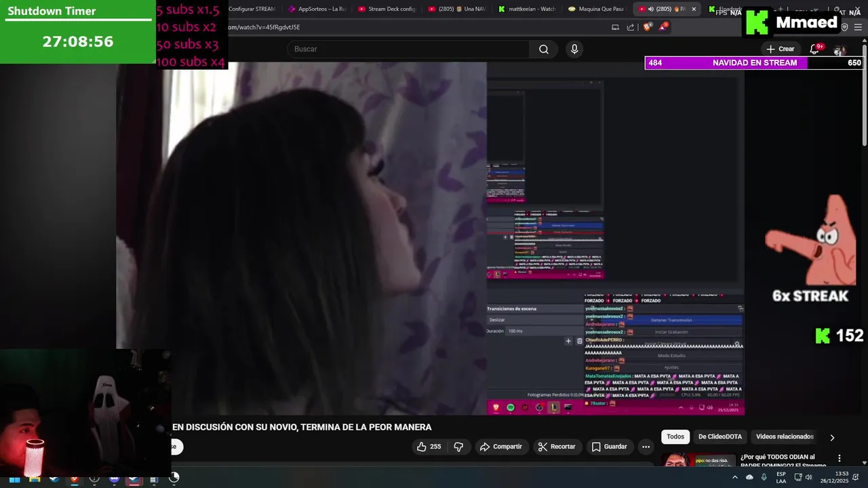
Task: Click the cast/screen icon in address bar
Action: coord(615,27)
